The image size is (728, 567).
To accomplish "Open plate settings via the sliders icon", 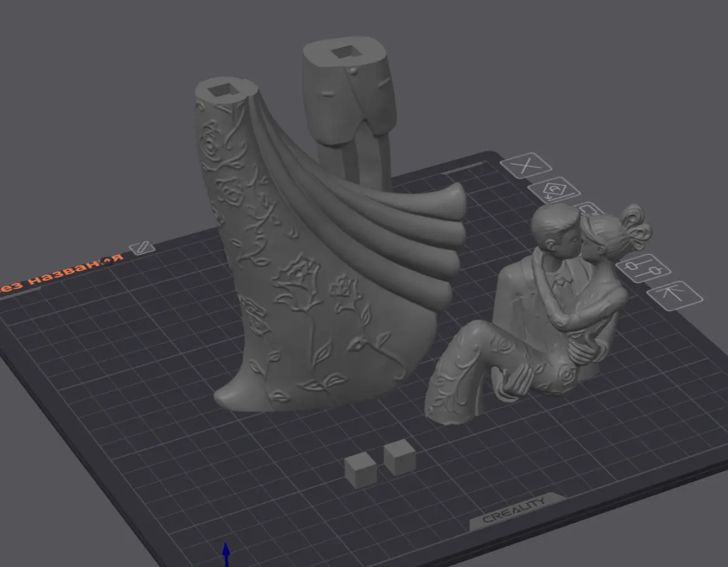I will (x=643, y=267).
